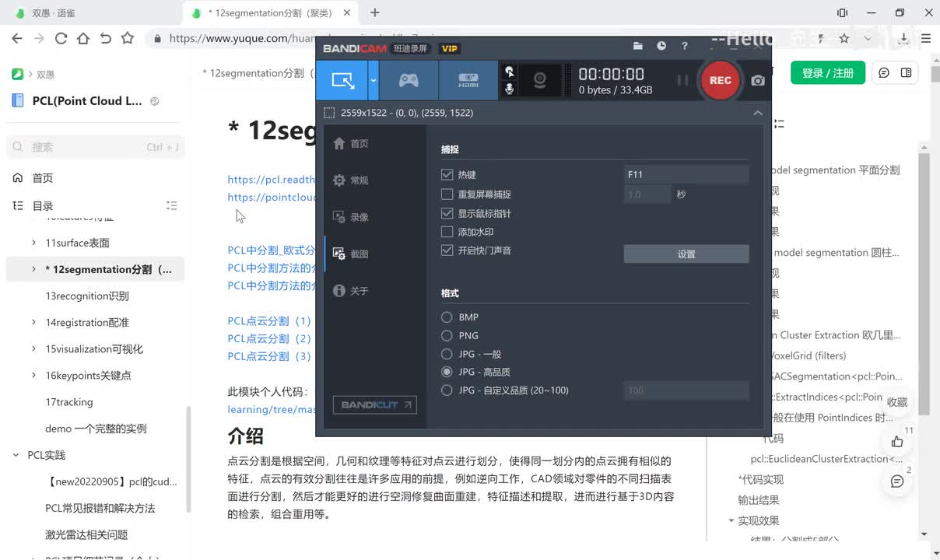Select PNG format radio button

447,336
